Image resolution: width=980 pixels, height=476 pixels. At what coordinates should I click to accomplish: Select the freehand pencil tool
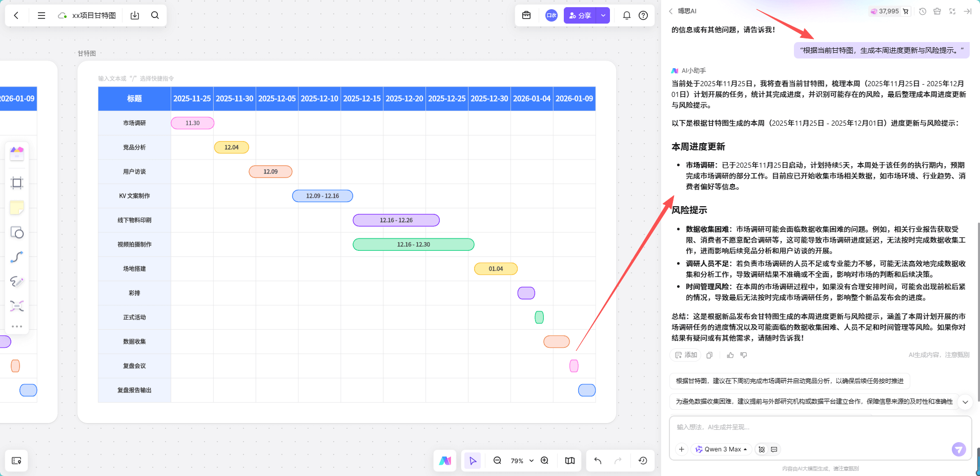tap(17, 281)
